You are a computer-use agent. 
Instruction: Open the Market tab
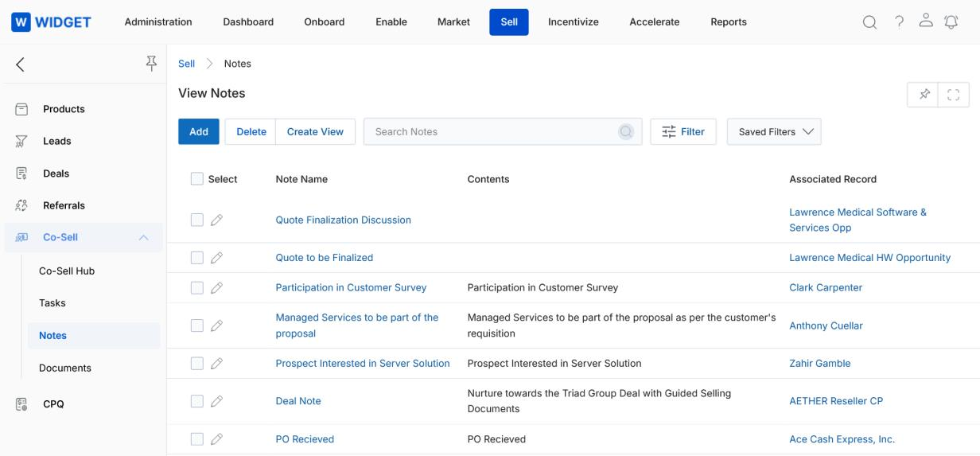pyautogui.click(x=453, y=22)
